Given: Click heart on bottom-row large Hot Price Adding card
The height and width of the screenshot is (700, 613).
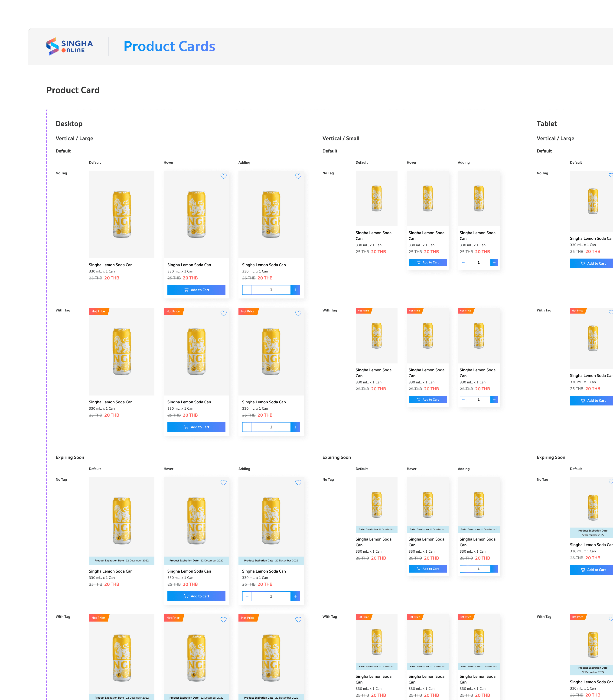Looking at the screenshot, I should [298, 620].
